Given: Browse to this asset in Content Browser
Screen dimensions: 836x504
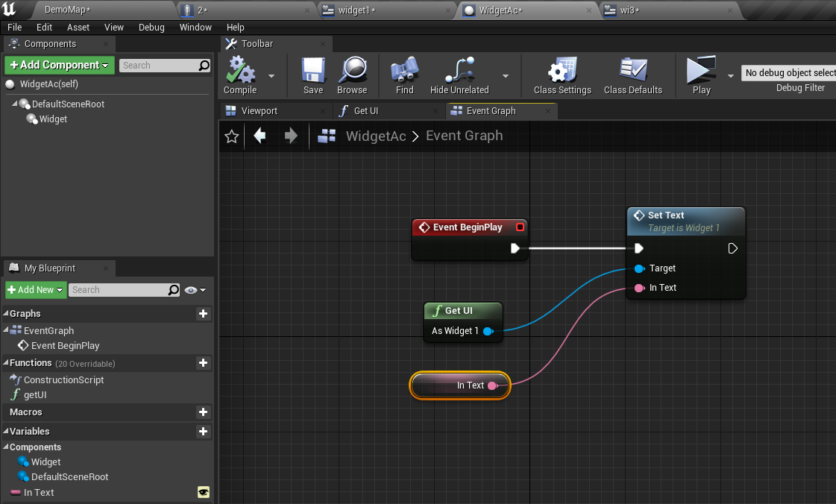Looking at the screenshot, I should click(x=351, y=73).
